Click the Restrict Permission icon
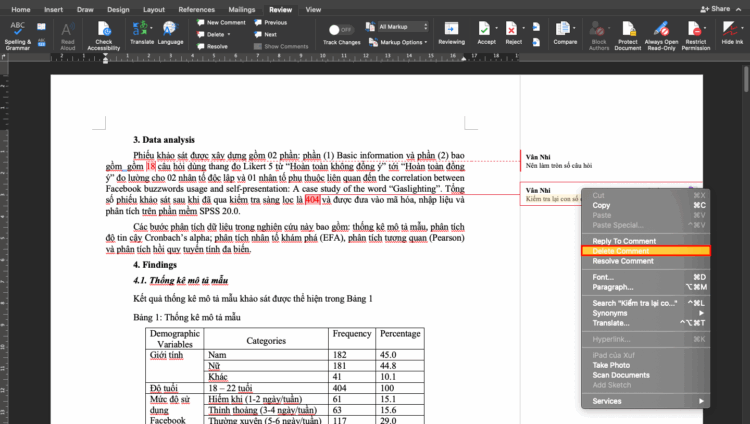The width and height of the screenshot is (750, 424). click(x=695, y=30)
